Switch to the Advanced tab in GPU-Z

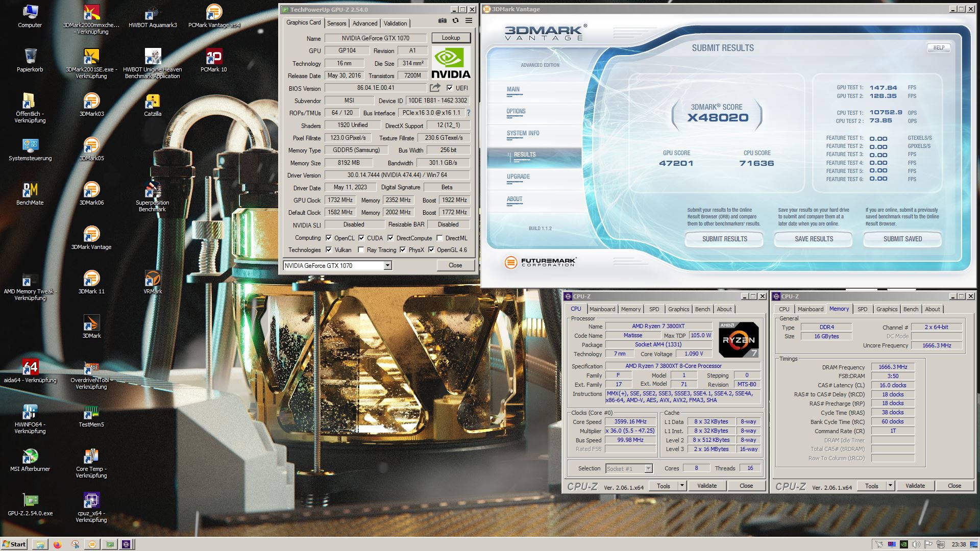[365, 23]
